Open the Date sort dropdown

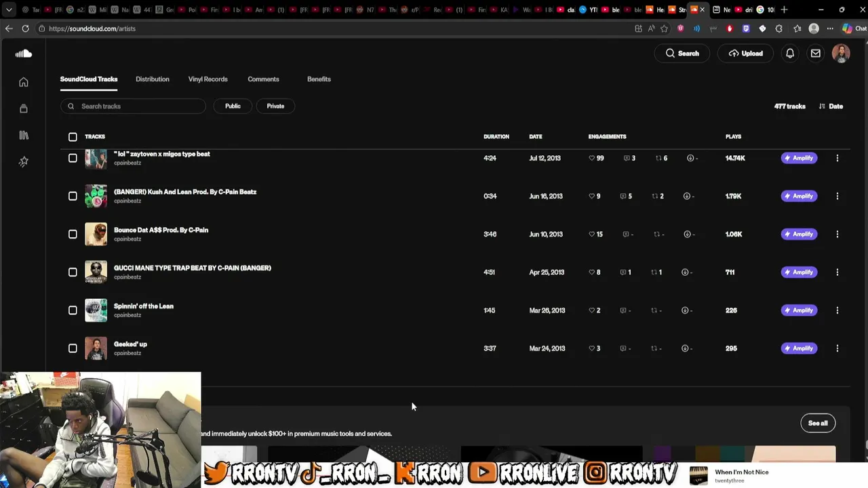point(831,106)
